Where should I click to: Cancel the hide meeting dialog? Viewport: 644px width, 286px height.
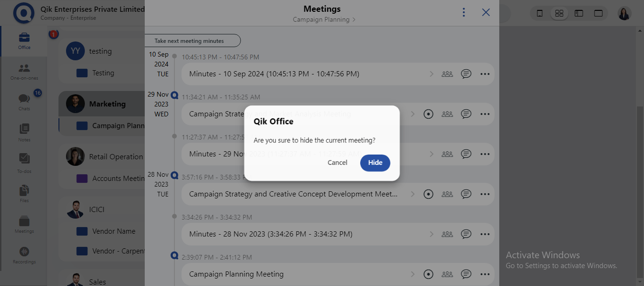click(337, 163)
